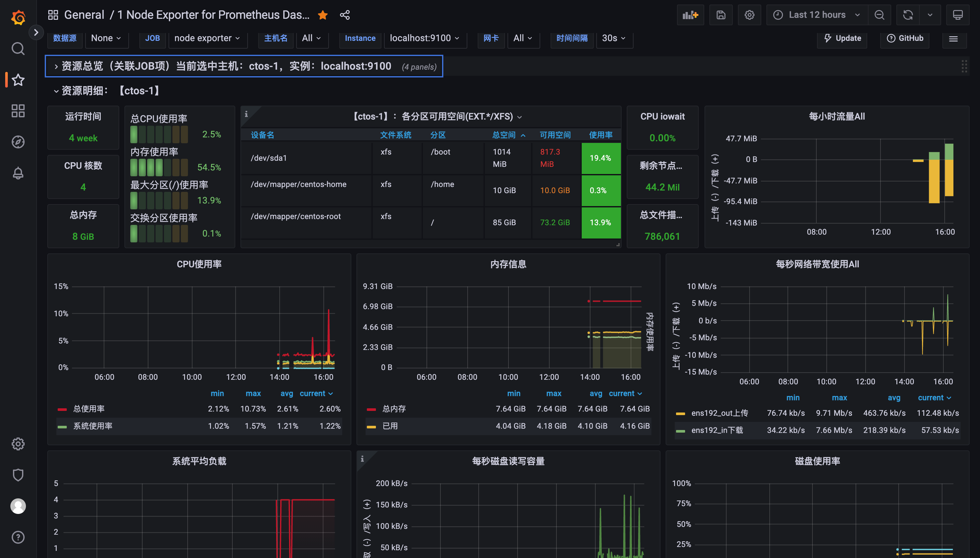980x558 pixels.
Task: Open the Help question mark icon
Action: click(x=18, y=537)
